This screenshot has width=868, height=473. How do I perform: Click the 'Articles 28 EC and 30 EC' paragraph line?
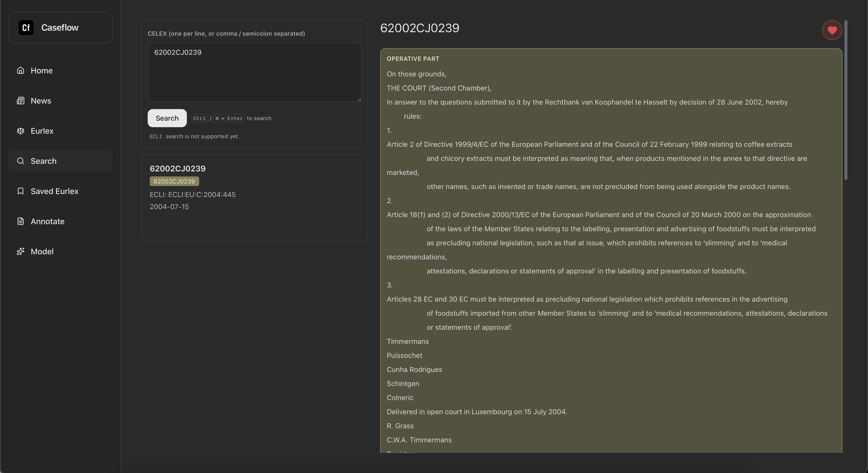tap(587, 299)
